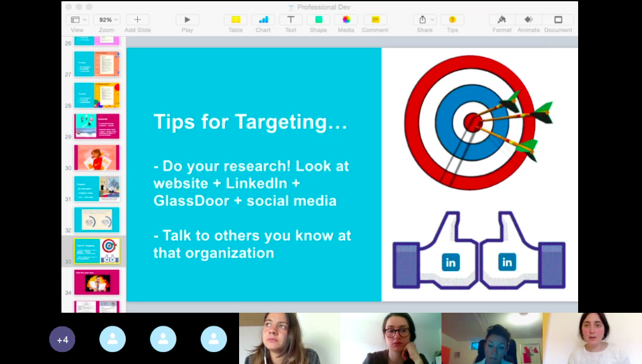Add a comment with Comment icon
Viewport: 642px width, 364px height.
[x=375, y=20]
